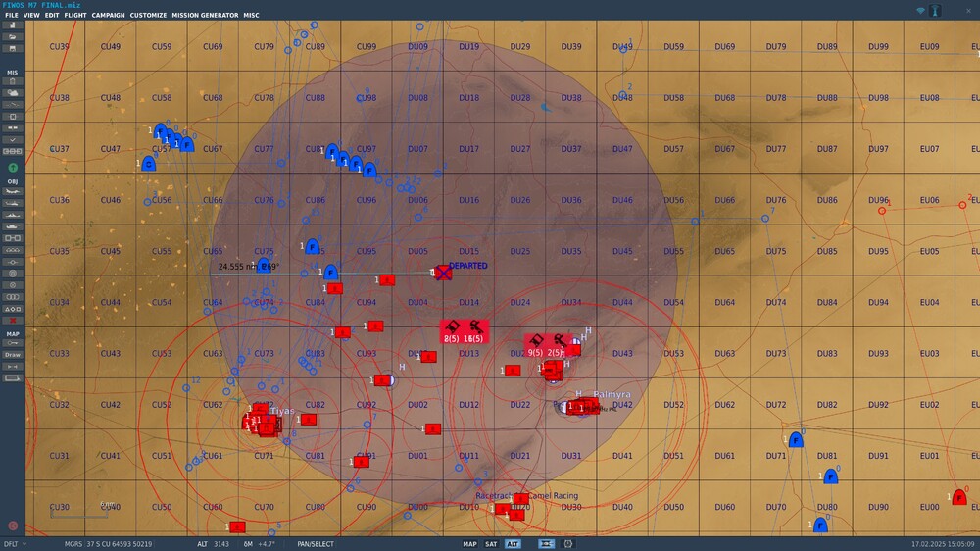Select the red unit at bottom near CU60

pyautogui.click(x=237, y=527)
